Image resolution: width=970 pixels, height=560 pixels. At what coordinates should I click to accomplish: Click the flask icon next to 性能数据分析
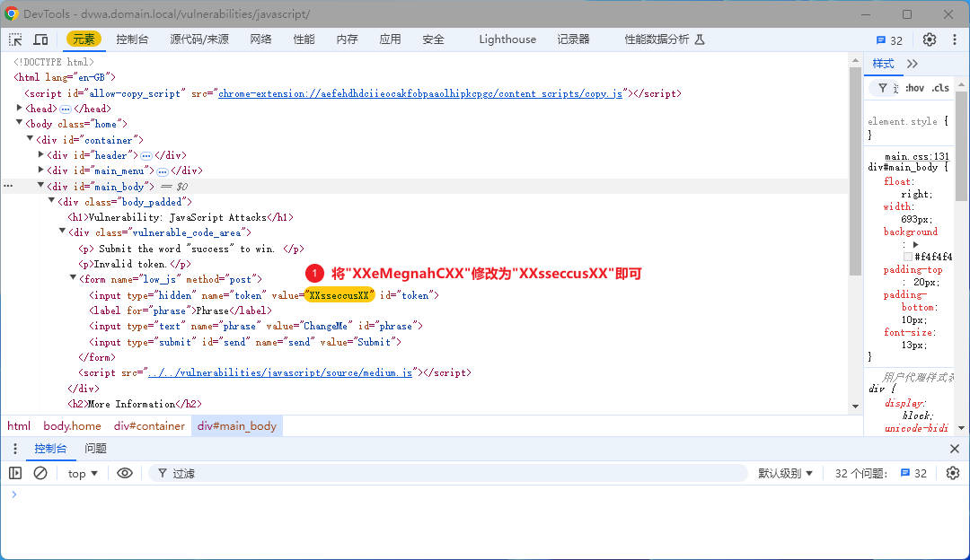(x=700, y=39)
